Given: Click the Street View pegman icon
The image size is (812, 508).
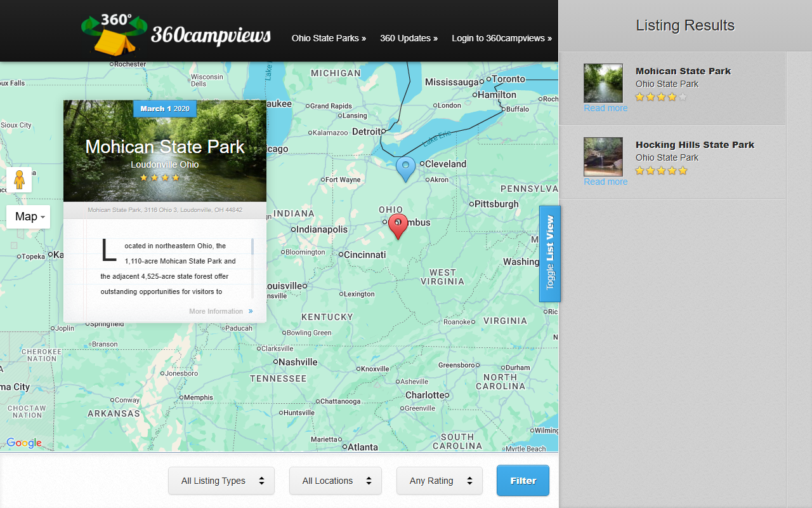Looking at the screenshot, I should (x=19, y=180).
